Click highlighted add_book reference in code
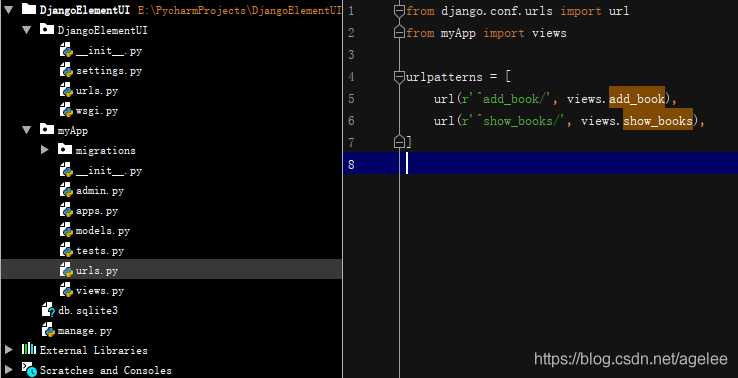 (637, 97)
